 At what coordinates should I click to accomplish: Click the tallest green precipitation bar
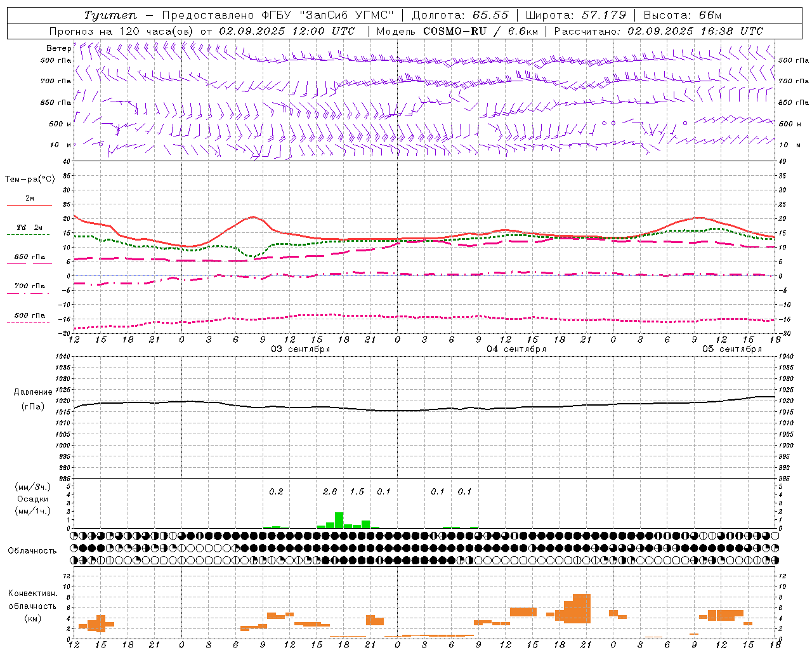(x=339, y=520)
